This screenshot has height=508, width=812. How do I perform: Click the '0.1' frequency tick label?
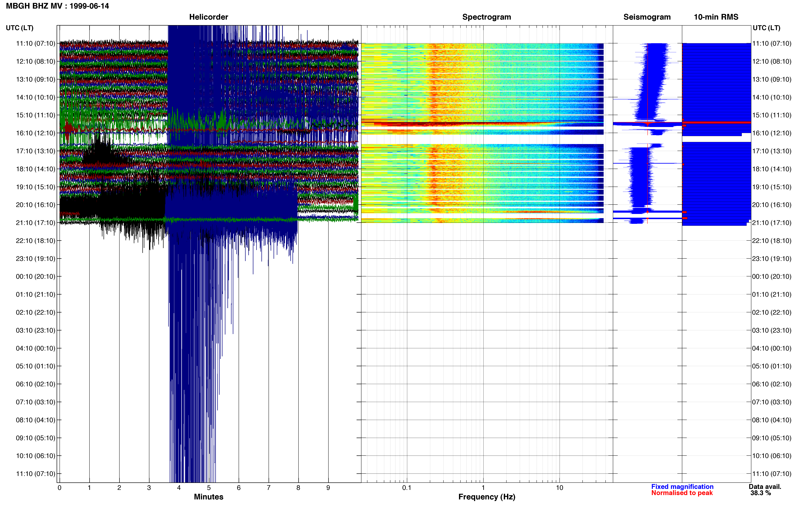pos(407,488)
